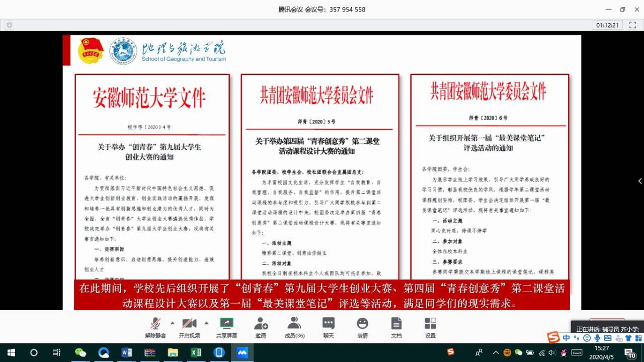Open the system volume control
The image size is (644, 362).
(552, 352)
